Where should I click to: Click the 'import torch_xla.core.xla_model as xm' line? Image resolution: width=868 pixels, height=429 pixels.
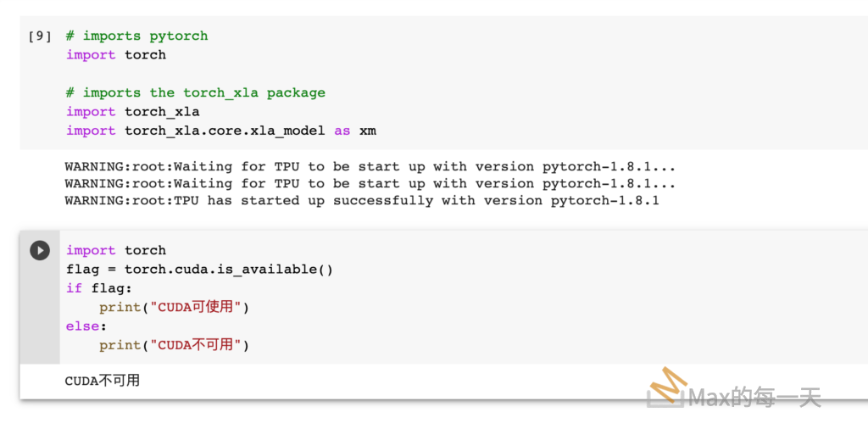[x=220, y=131]
